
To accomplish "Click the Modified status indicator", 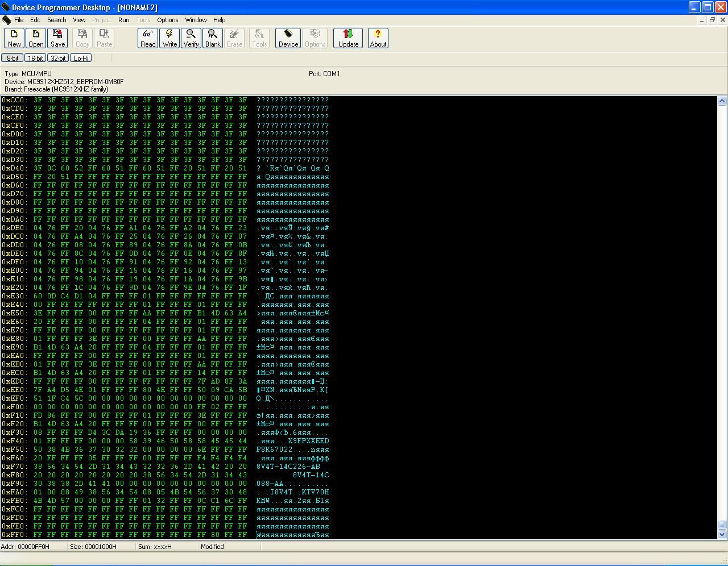I will pyautogui.click(x=212, y=547).
